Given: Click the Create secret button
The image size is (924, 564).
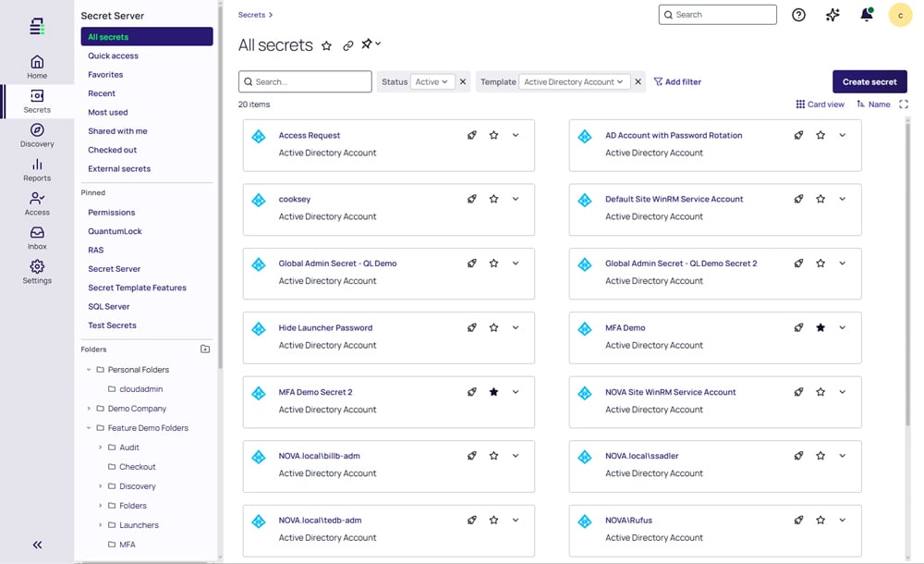Looking at the screenshot, I should pos(869,81).
